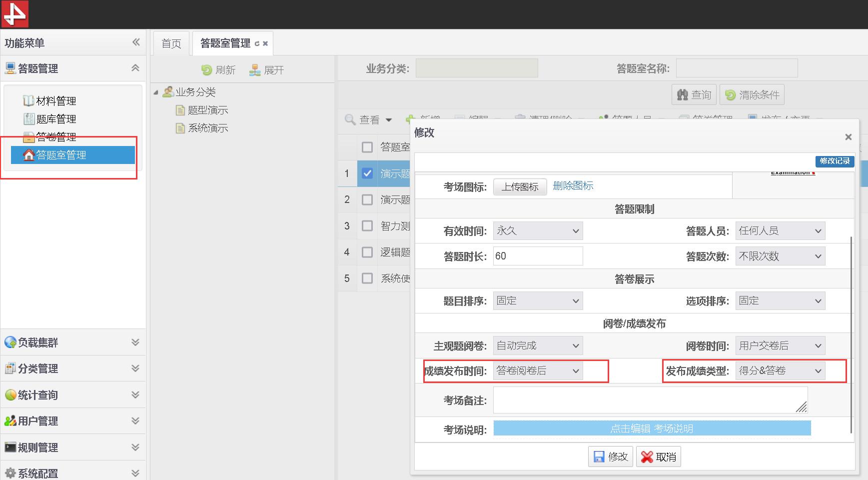The width and height of the screenshot is (868, 480).
Task: Click the 答题室名称 input field
Action: click(x=737, y=68)
